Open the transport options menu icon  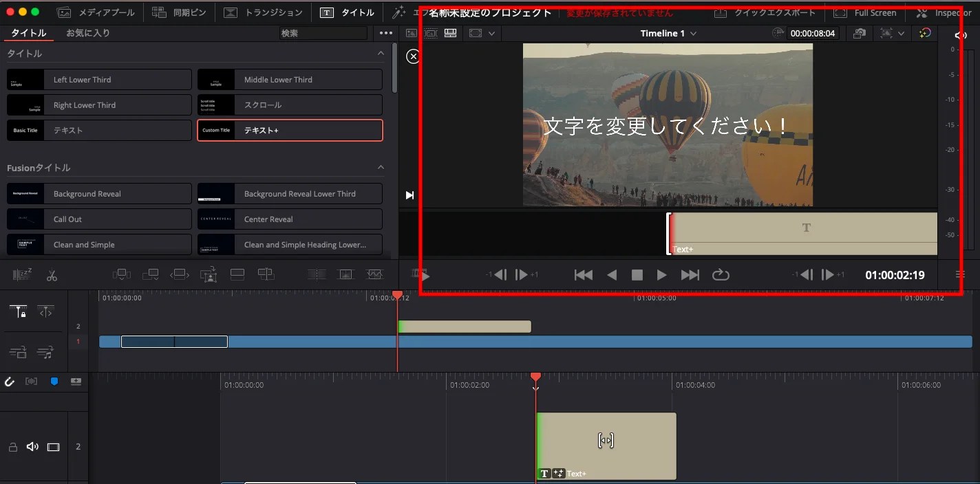pyautogui.click(x=960, y=274)
